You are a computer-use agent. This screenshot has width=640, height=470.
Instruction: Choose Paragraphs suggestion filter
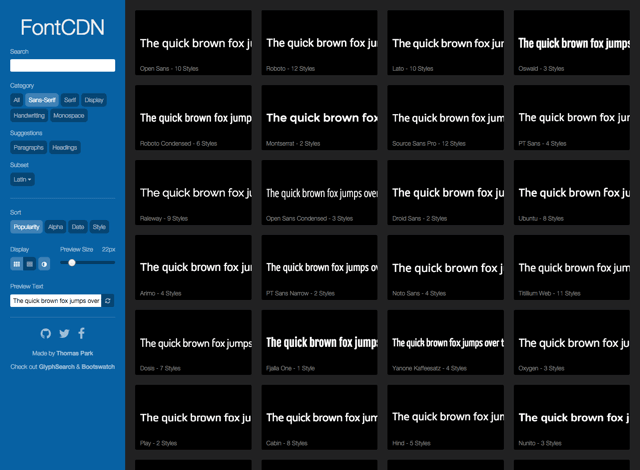(29, 147)
